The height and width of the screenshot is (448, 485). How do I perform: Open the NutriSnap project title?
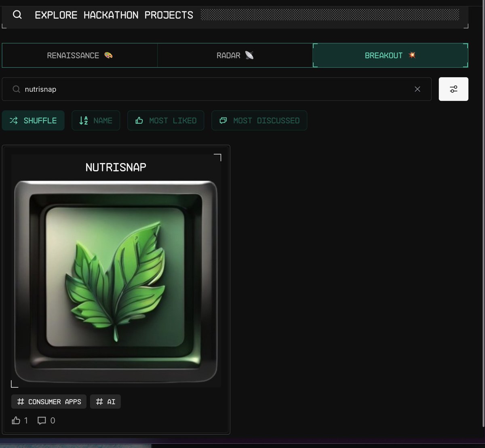pos(116,167)
